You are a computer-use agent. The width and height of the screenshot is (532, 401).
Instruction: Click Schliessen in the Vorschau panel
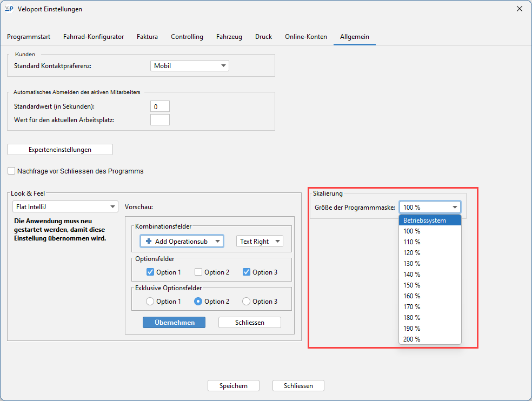(250, 322)
